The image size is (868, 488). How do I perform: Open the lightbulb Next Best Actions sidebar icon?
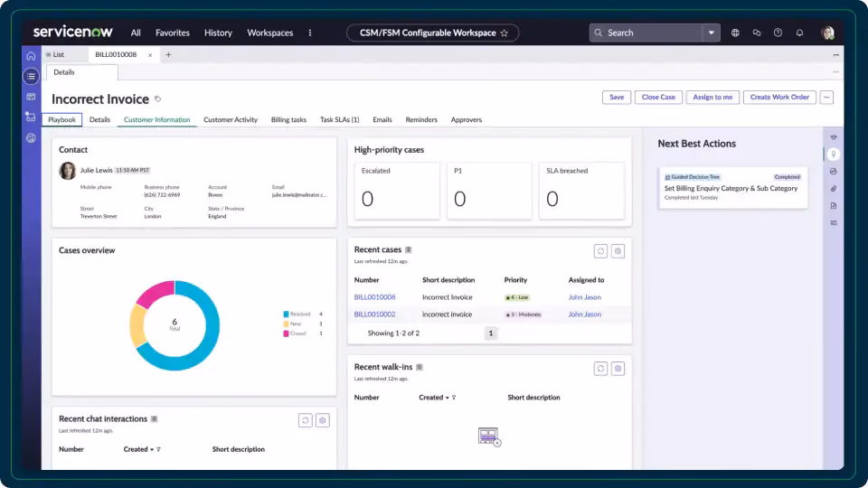833,155
